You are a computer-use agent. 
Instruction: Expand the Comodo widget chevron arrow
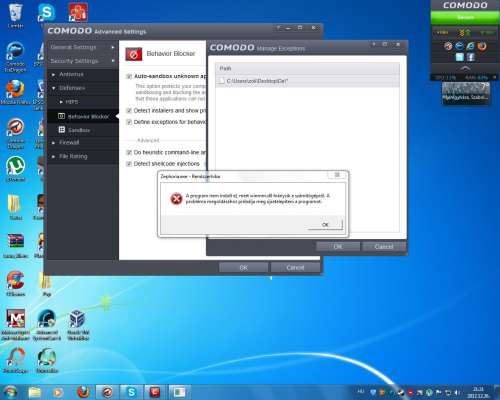pos(465,68)
